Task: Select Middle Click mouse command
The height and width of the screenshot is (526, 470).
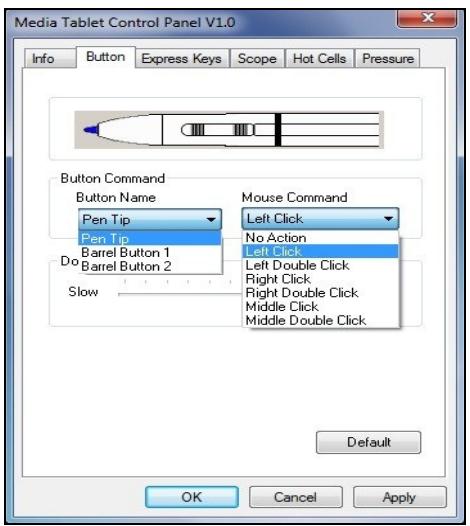Action: (320, 306)
